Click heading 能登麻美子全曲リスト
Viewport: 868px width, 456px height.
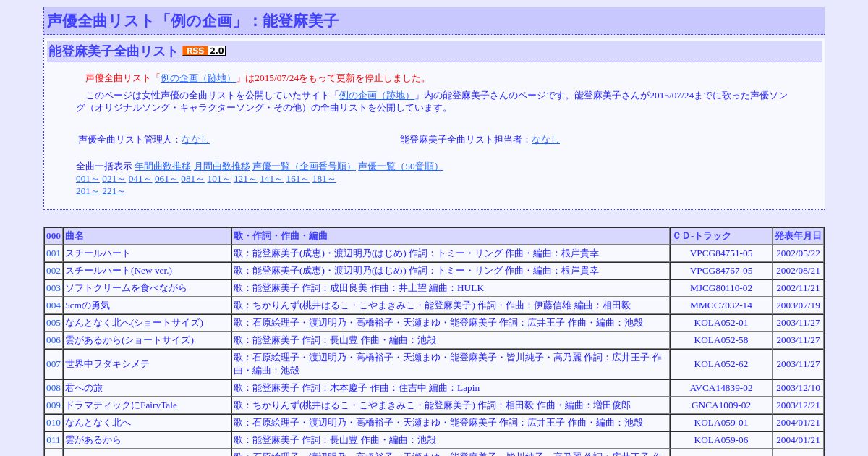pos(113,51)
